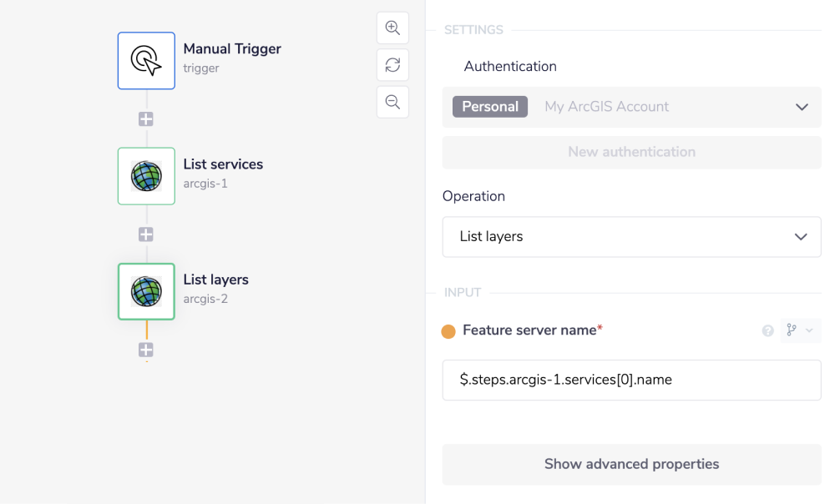Show advanced properties

point(631,464)
